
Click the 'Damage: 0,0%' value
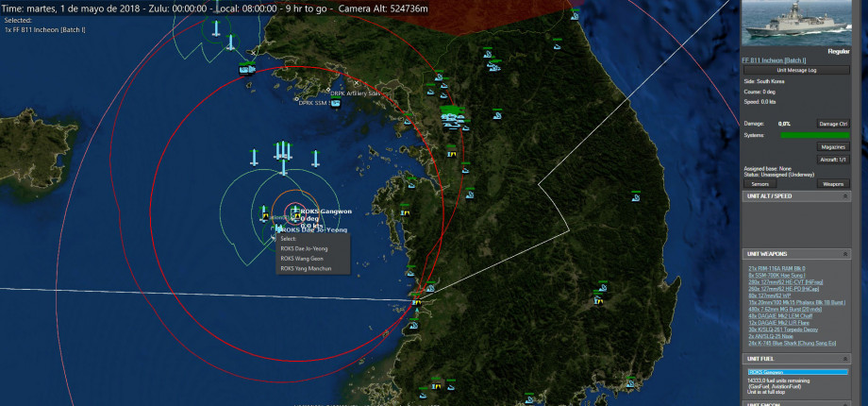784,124
